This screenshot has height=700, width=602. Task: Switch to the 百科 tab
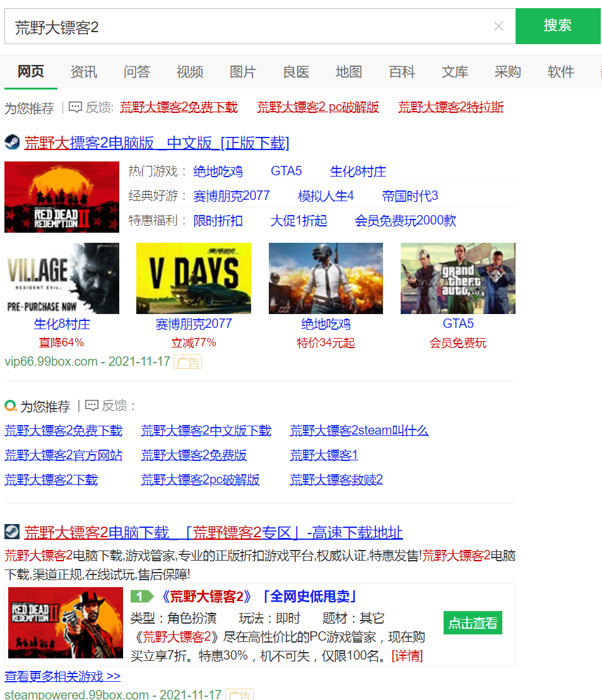pos(402,71)
